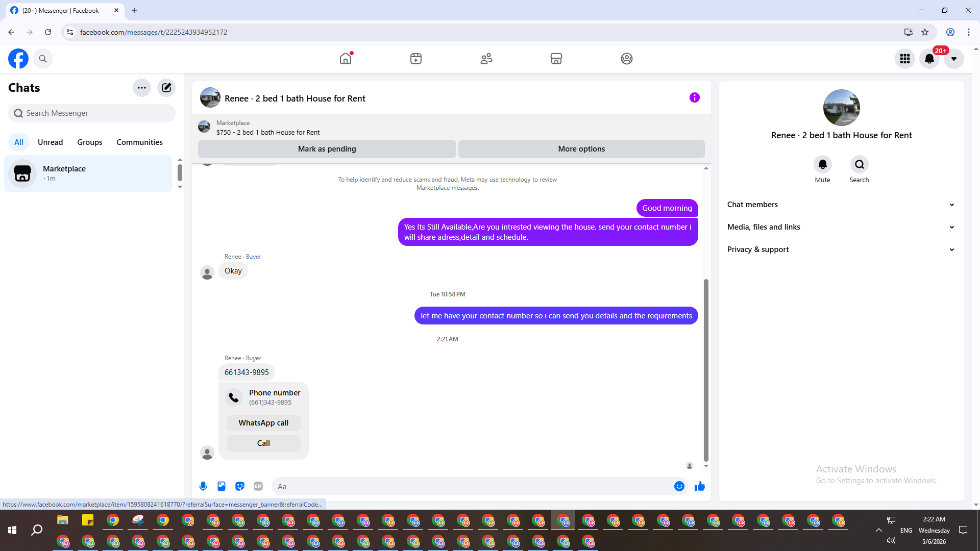
Task: Click the ENG language indicator
Action: click(x=906, y=531)
